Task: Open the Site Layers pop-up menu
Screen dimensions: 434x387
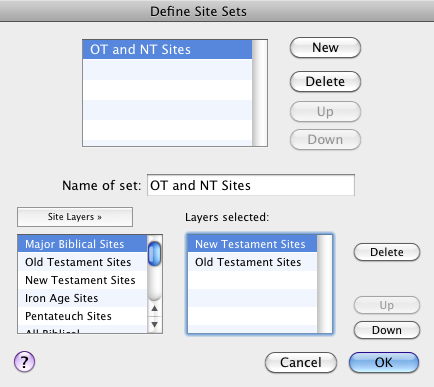Action: pos(75,217)
